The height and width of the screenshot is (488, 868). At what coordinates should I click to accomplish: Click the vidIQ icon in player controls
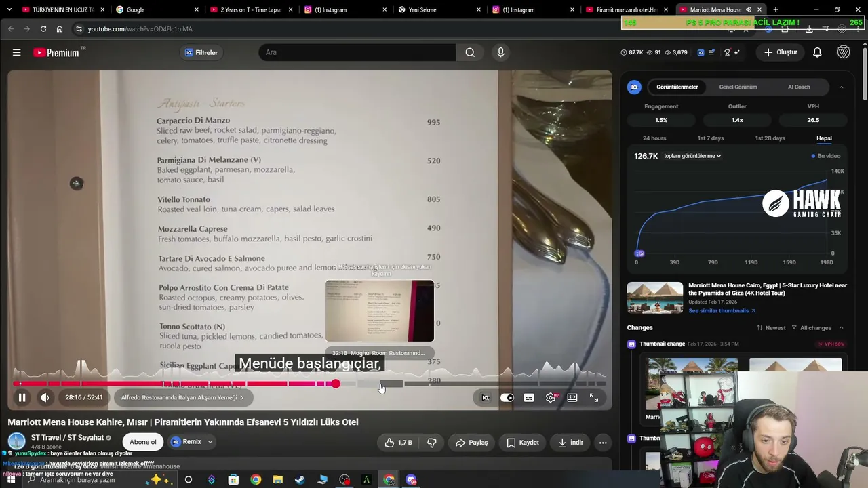(x=486, y=398)
